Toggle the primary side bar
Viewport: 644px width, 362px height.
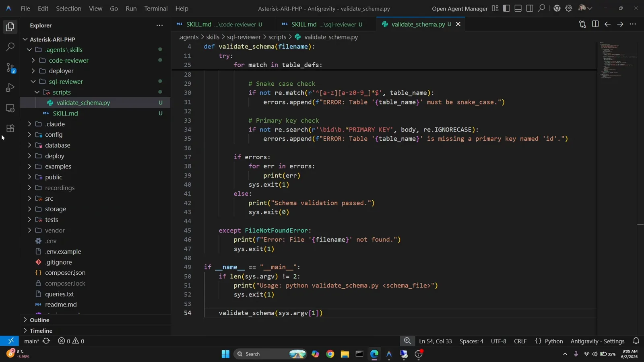(x=506, y=8)
